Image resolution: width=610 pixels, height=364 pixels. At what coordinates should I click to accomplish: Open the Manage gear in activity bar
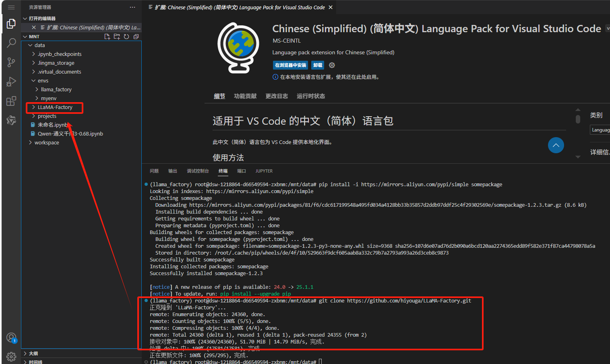coord(11,356)
